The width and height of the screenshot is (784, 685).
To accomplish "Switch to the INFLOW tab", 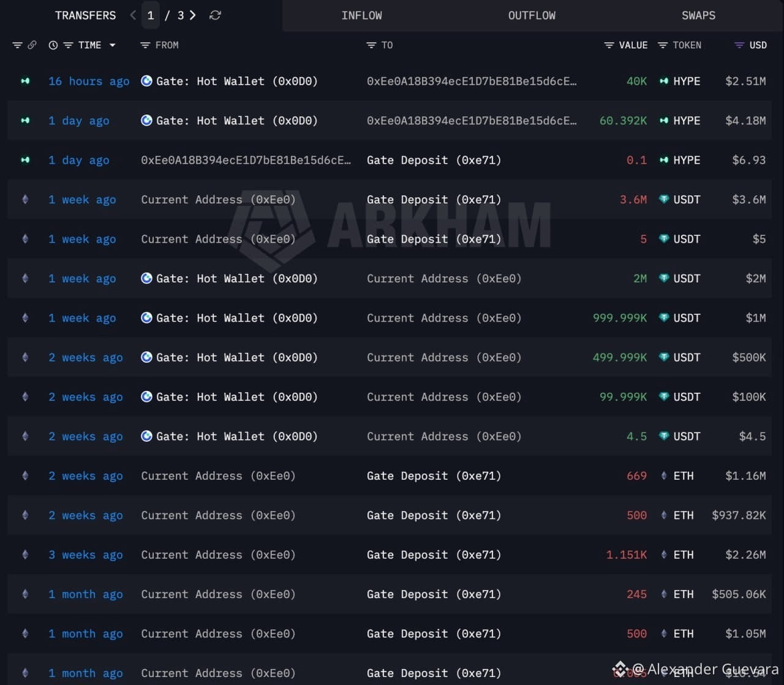I will 361,15.
